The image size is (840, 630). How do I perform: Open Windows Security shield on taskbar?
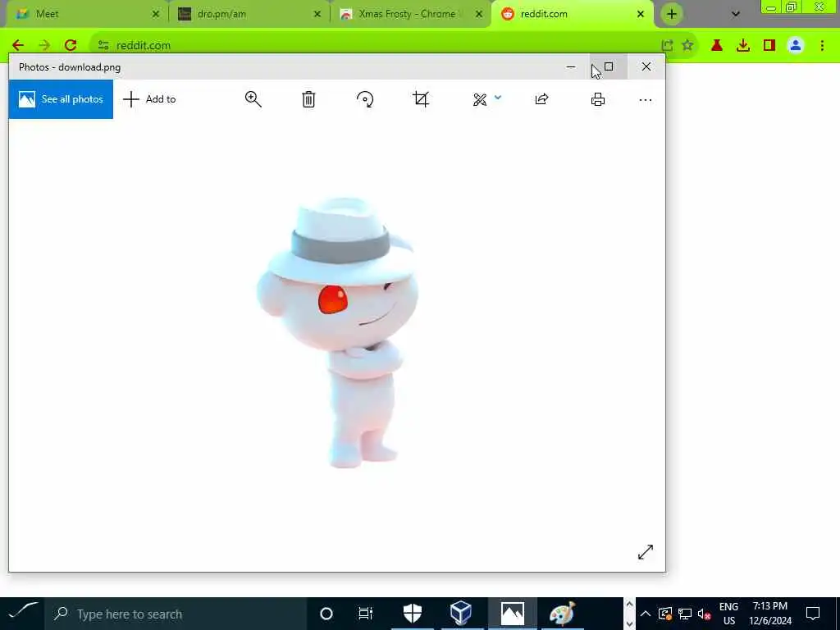click(x=413, y=614)
